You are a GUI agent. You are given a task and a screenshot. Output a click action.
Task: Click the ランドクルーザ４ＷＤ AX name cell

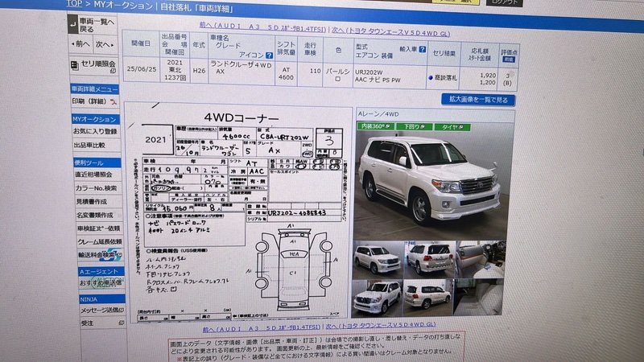pyautogui.click(x=242, y=72)
